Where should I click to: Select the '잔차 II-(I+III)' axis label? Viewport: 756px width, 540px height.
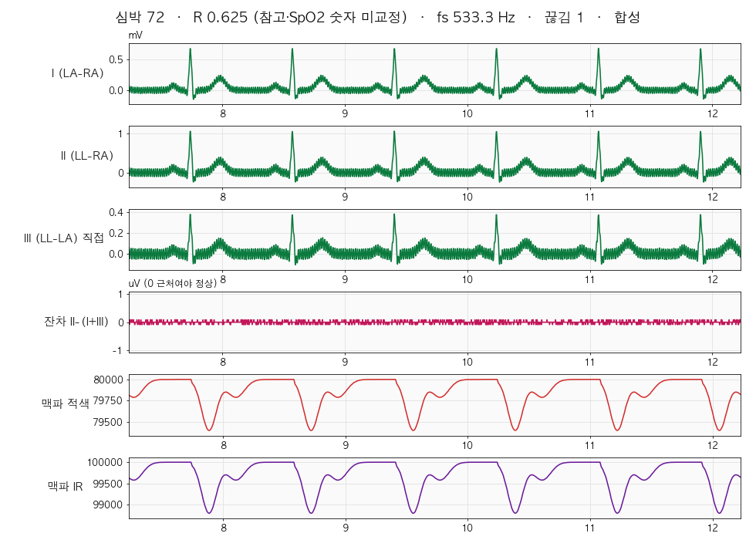pyautogui.click(x=76, y=321)
